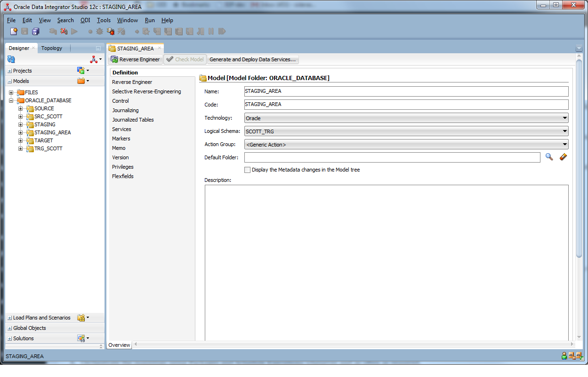Viewport: 588px width, 377px height.
Task: Select the Overview tab at bottom
Action: (x=119, y=345)
